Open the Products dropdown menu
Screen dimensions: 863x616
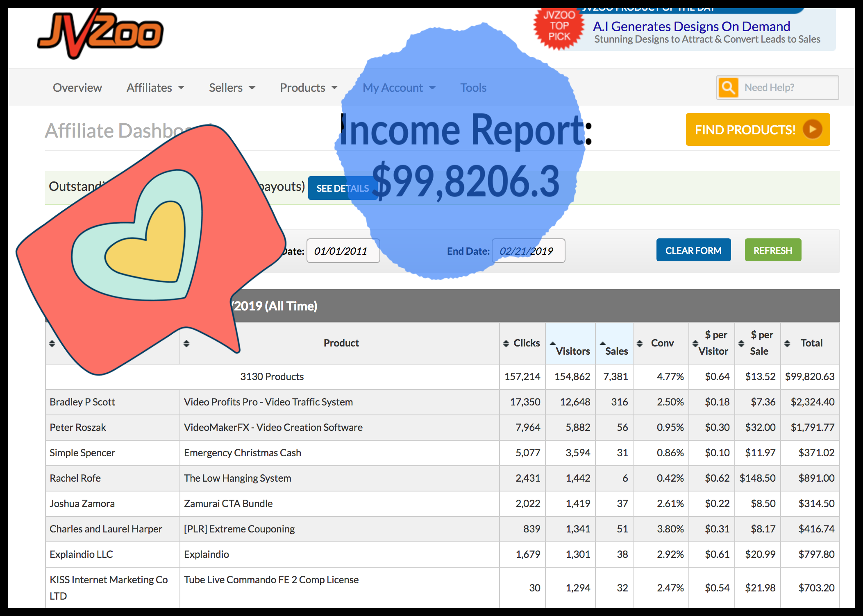309,88
